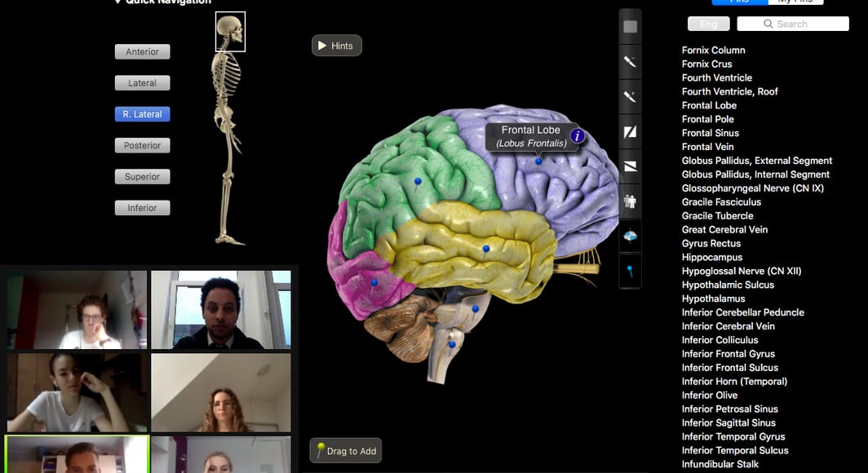Switch to the Anterior view
Screen dimensions: 868x473
coord(142,52)
